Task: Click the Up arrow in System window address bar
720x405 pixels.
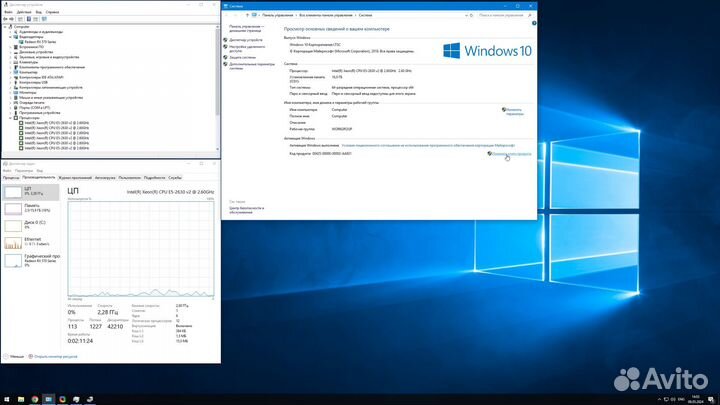Action: [247, 15]
